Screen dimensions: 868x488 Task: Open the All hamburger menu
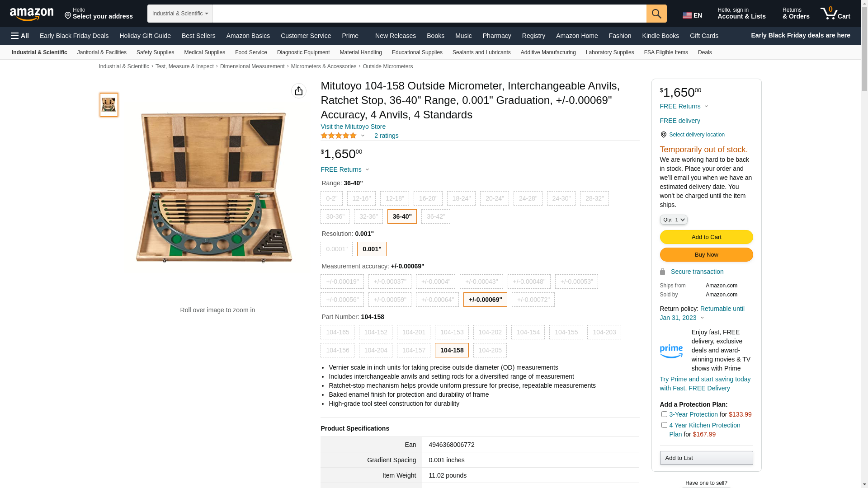coord(20,36)
